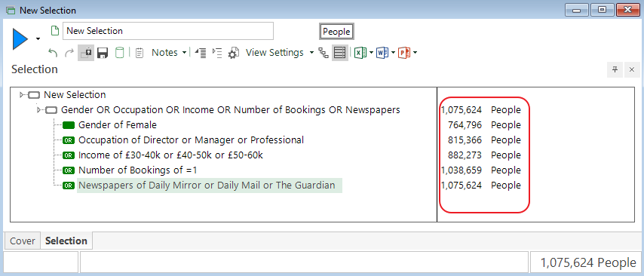This screenshot has width=644, height=276.
Task: Click the View Settings gear icon
Action: (x=233, y=53)
